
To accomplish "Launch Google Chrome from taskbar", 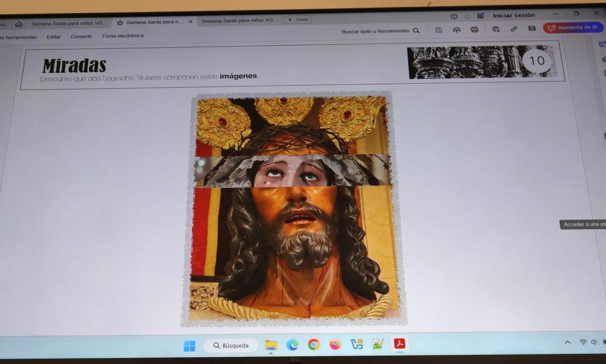I will pos(314,345).
